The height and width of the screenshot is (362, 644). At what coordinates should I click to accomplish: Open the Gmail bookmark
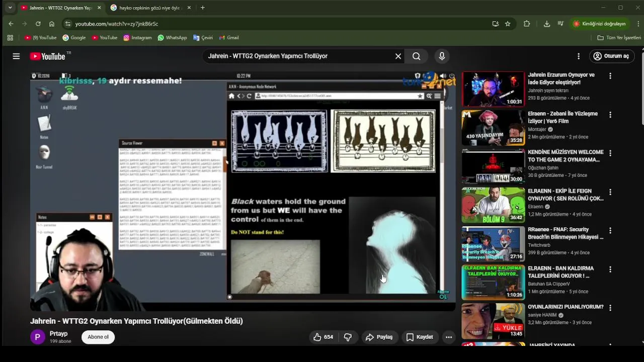click(228, 38)
